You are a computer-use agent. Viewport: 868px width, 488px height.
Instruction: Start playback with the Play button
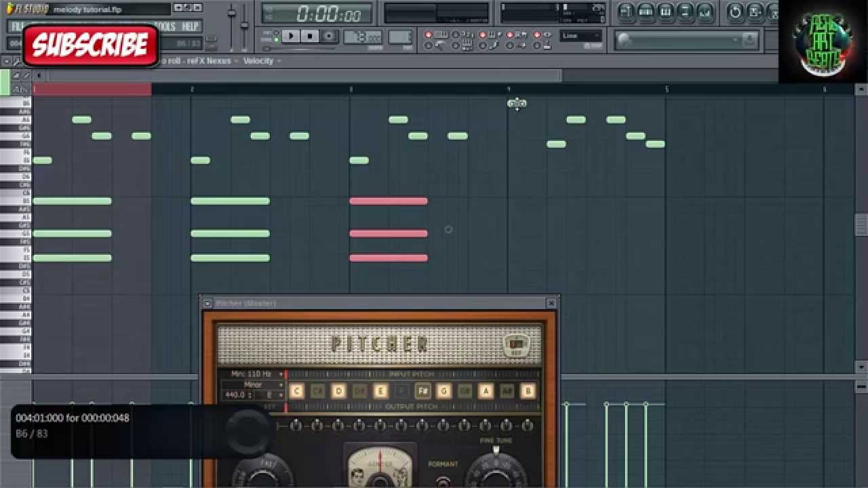(291, 36)
